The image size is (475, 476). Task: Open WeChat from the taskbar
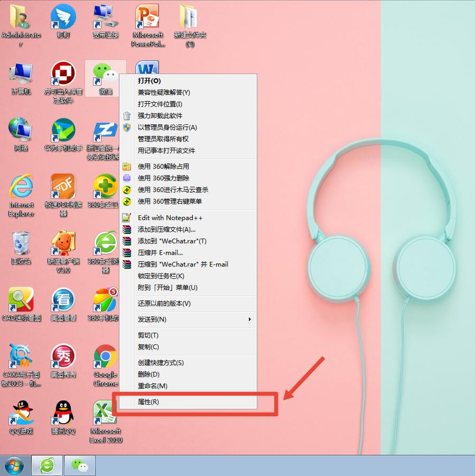pos(79,465)
